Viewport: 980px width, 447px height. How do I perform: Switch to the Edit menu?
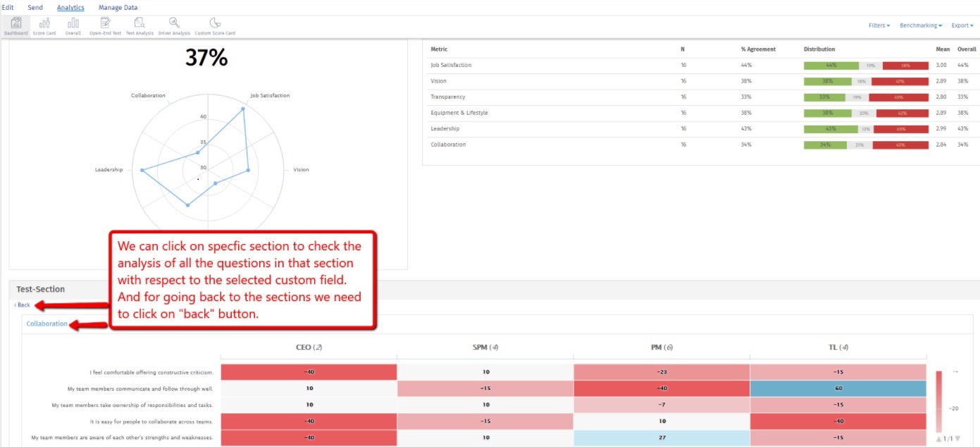point(7,7)
